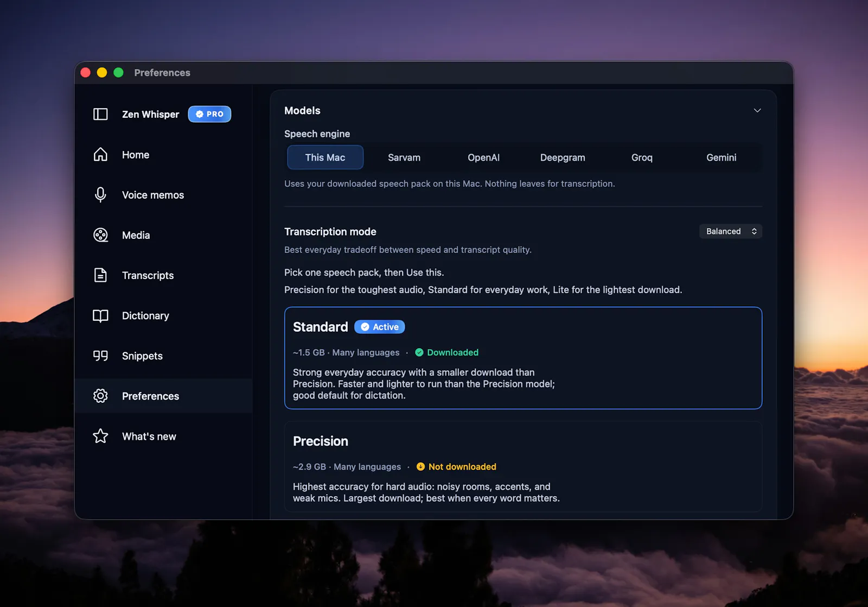Open the Media section

pos(163,235)
